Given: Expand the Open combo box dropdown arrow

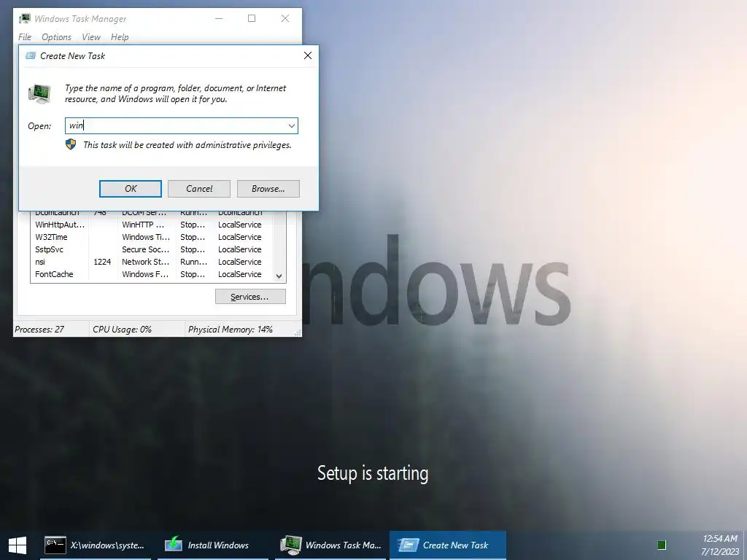Looking at the screenshot, I should [291, 125].
